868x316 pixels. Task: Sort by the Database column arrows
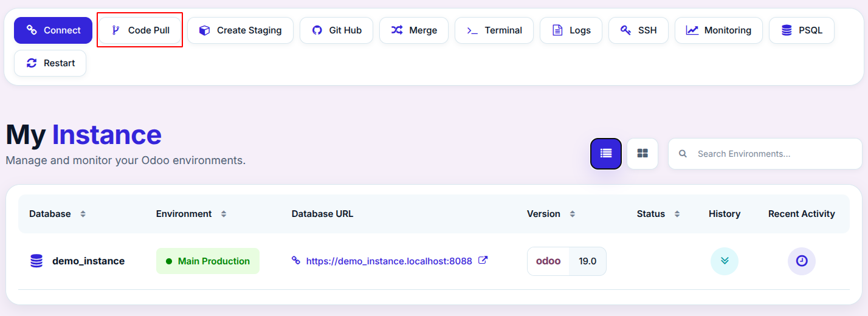[x=83, y=214]
